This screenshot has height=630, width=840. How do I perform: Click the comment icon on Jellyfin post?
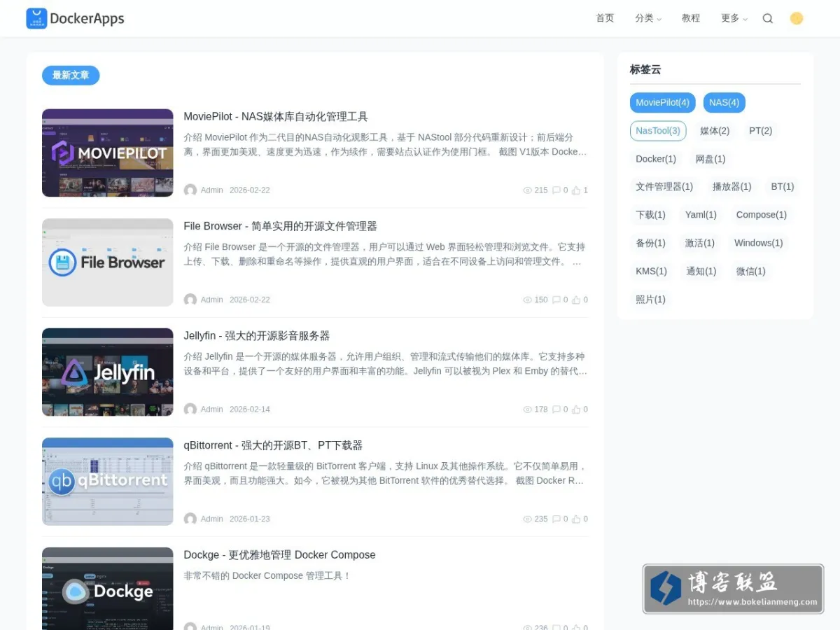[x=556, y=409]
